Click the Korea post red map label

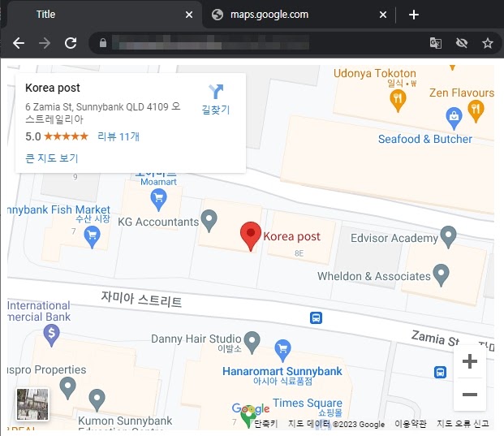(292, 236)
